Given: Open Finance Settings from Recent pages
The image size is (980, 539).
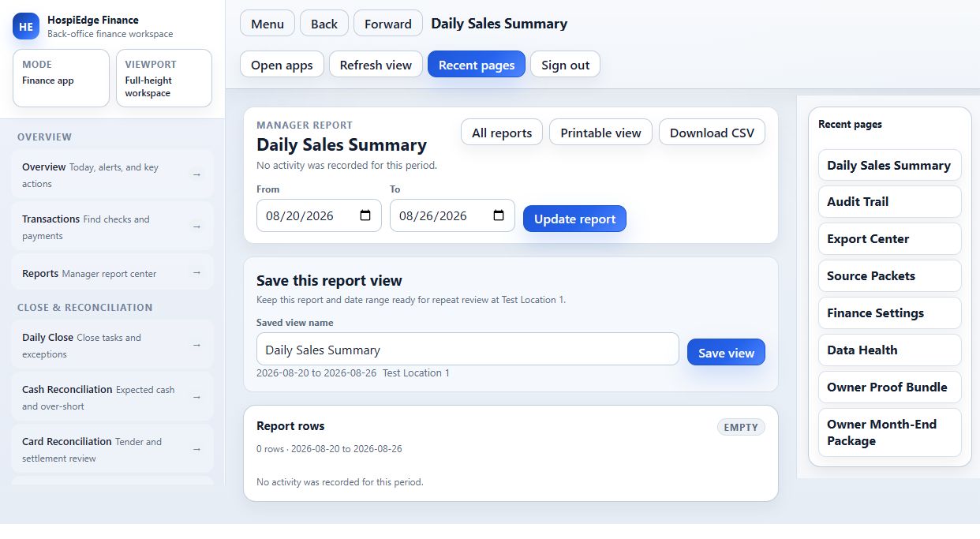Looking at the screenshot, I should point(889,313).
